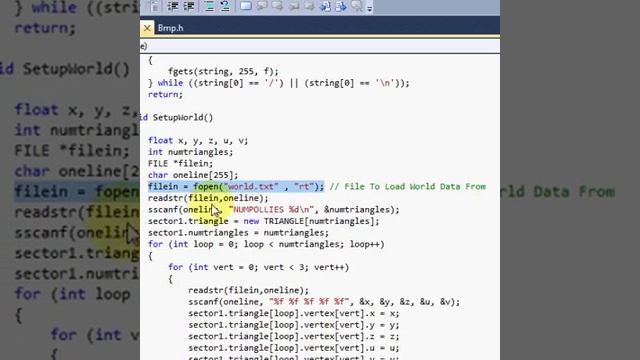The width and height of the screenshot is (640, 360).
Task: Toggle a bookmark on the current line
Action: pyautogui.click(x=246, y=6)
